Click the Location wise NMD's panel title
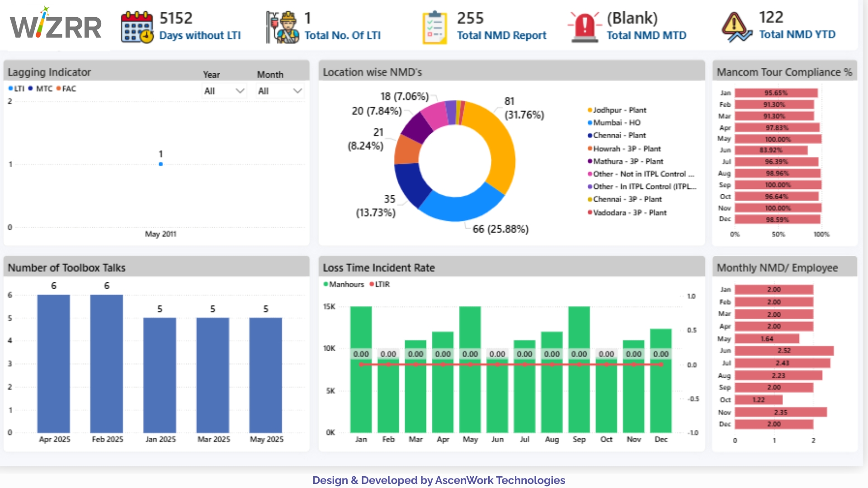This screenshot has width=868, height=488. click(x=372, y=72)
